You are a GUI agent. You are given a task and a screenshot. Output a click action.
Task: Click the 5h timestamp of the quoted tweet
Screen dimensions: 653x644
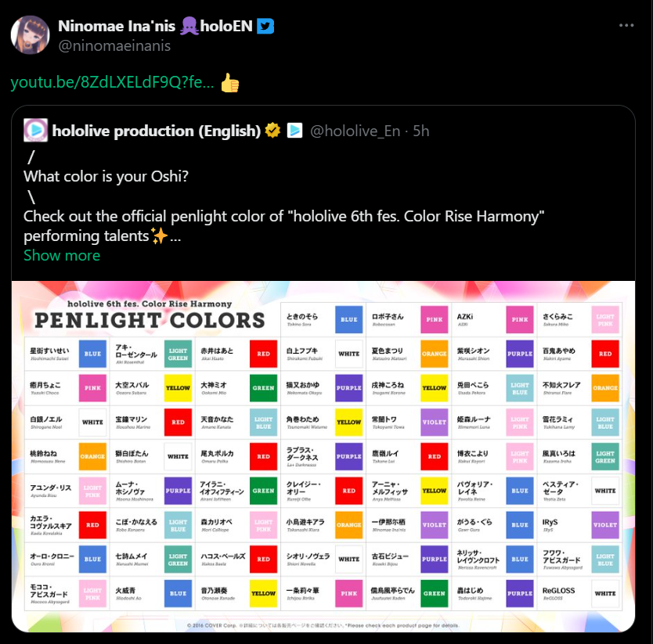(x=421, y=131)
